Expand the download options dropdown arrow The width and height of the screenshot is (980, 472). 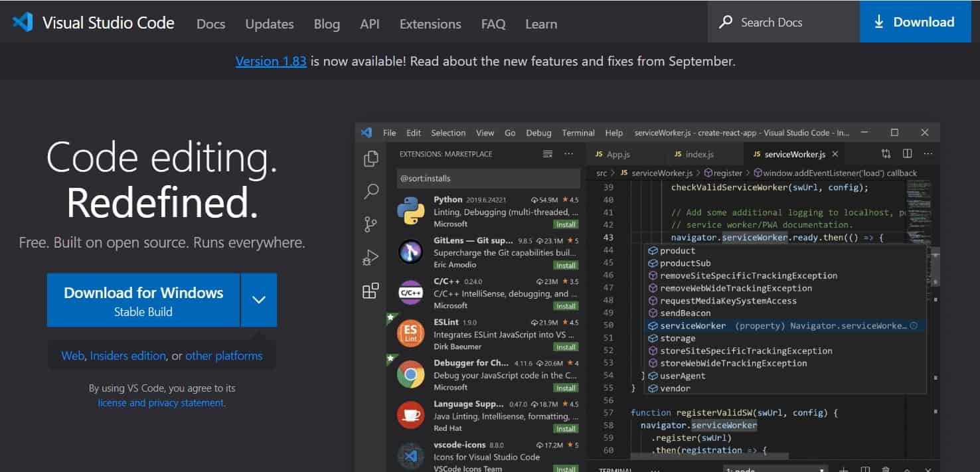pyautogui.click(x=259, y=300)
